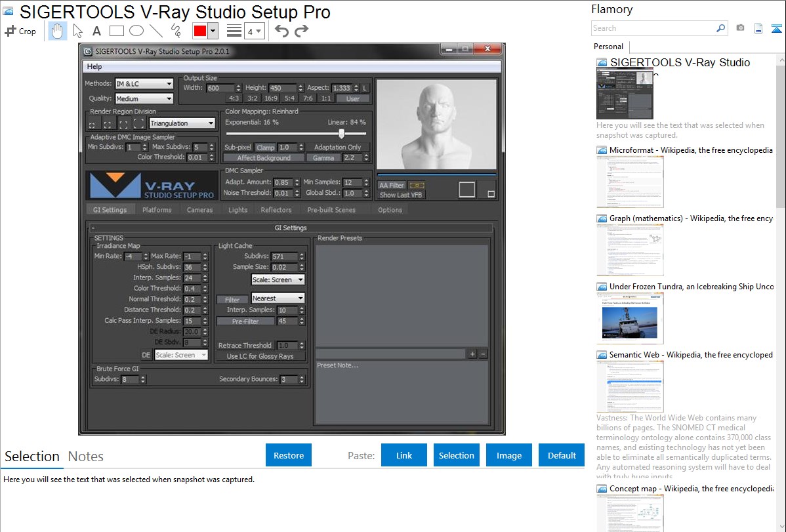Toggle the light cache Filter button
Viewport: 786px width, 532px height.
point(232,300)
